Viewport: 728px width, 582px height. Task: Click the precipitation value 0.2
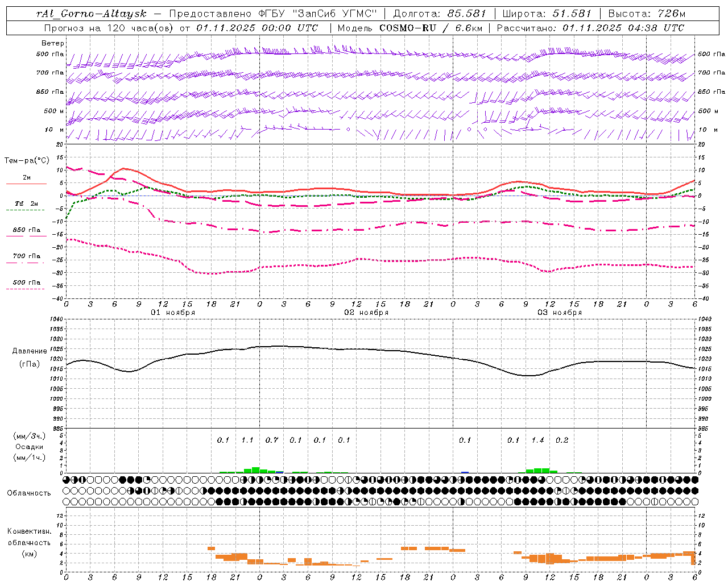(x=562, y=440)
